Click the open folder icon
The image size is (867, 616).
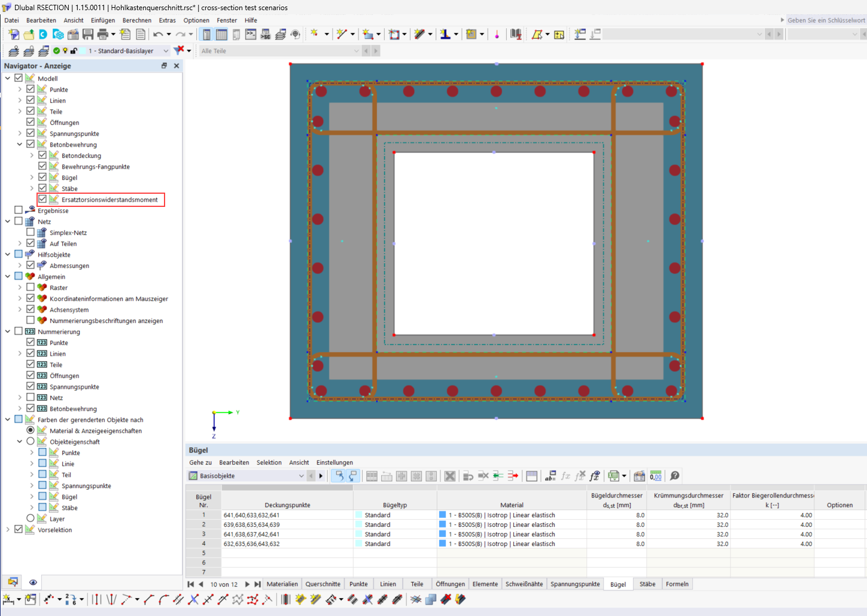point(29,34)
